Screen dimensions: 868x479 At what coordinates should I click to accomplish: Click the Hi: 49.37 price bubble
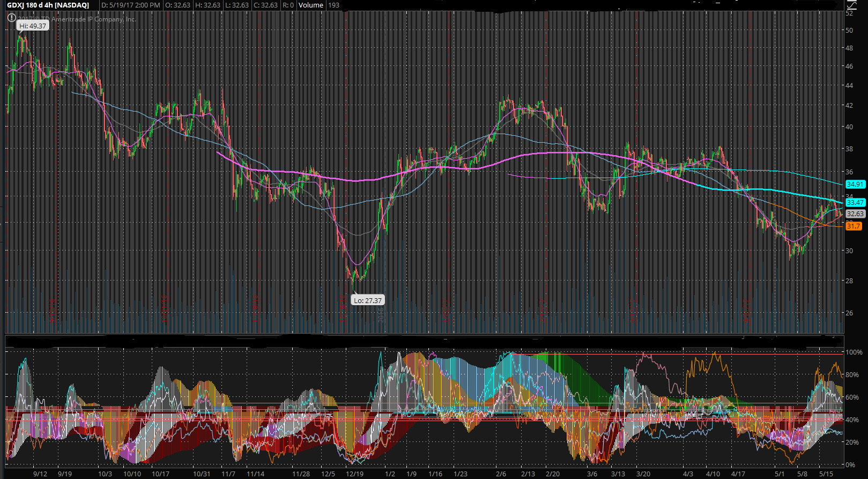click(33, 26)
